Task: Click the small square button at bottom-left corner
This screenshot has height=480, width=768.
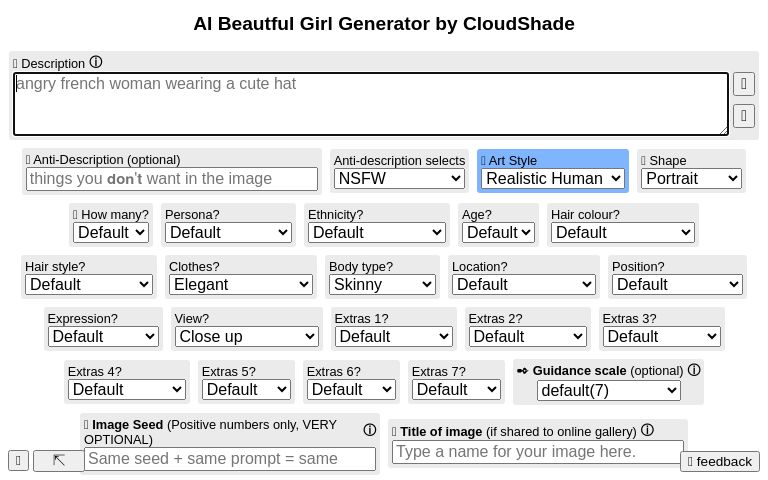Action: coord(18,460)
